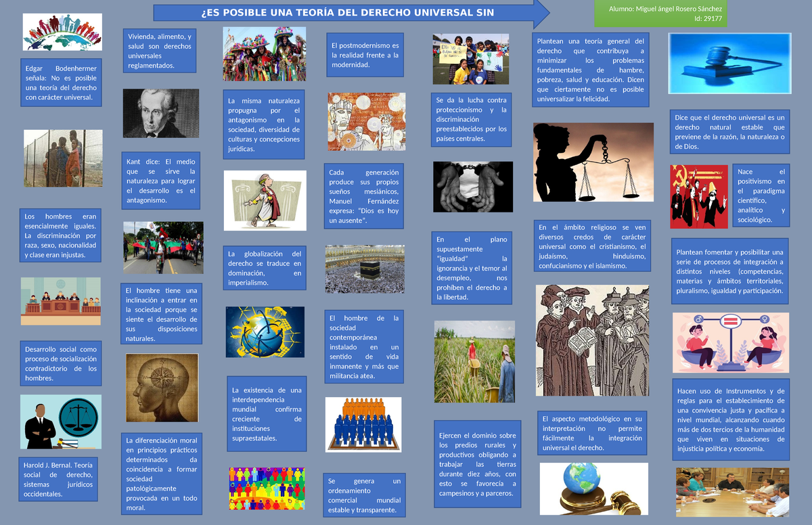Viewport: 812px width, 525px height.
Task: Click the "Se genera un ordenamiento comercial" box
Action: click(365, 495)
